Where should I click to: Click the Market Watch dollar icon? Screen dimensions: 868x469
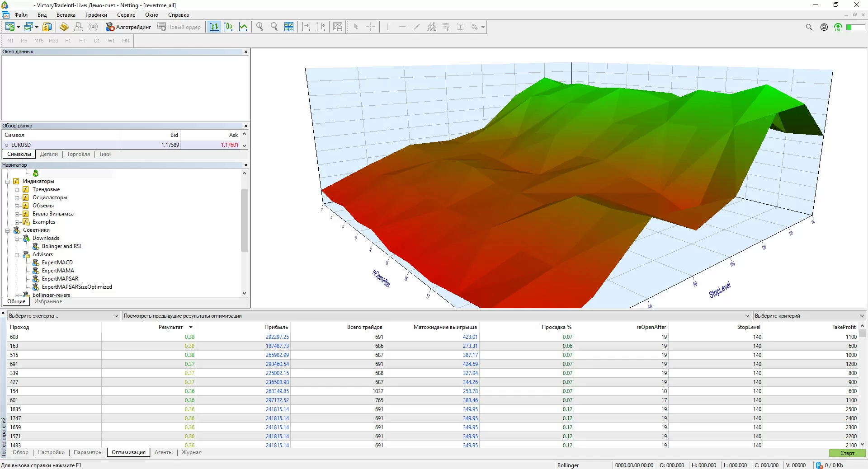pyautogui.click(x=47, y=27)
